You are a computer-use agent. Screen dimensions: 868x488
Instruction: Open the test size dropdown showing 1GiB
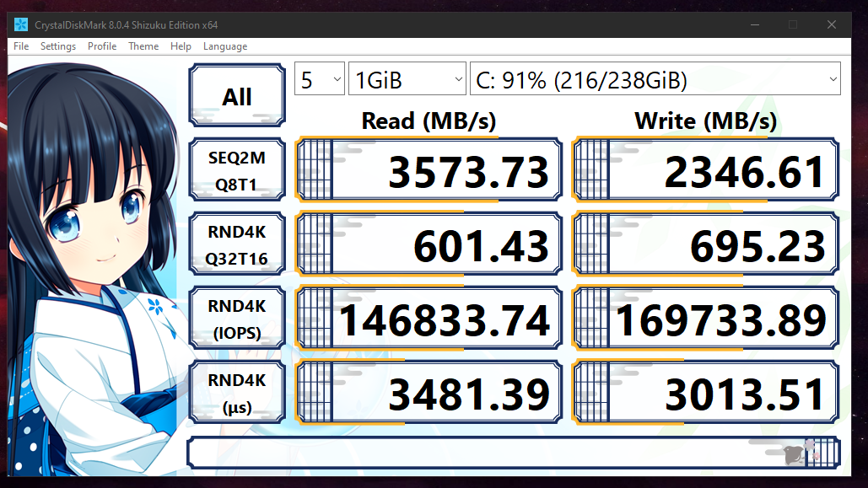tap(407, 79)
